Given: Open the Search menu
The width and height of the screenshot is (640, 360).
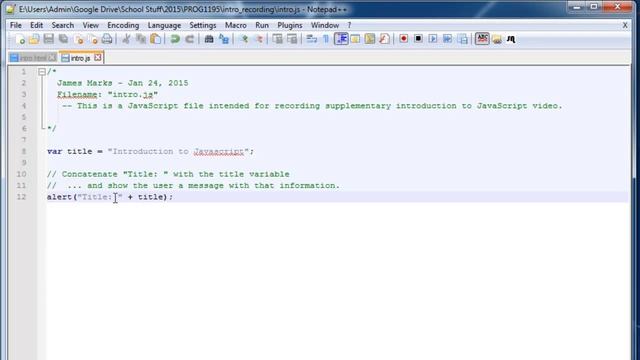Looking at the screenshot, I should point(62,25).
